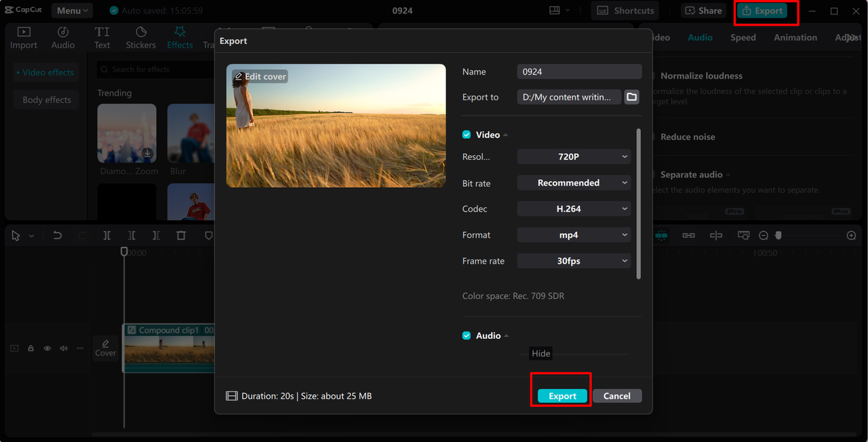Viewport: 868px width, 442px height.
Task: Click the playhead marker at 00:00
Action: [x=124, y=252]
